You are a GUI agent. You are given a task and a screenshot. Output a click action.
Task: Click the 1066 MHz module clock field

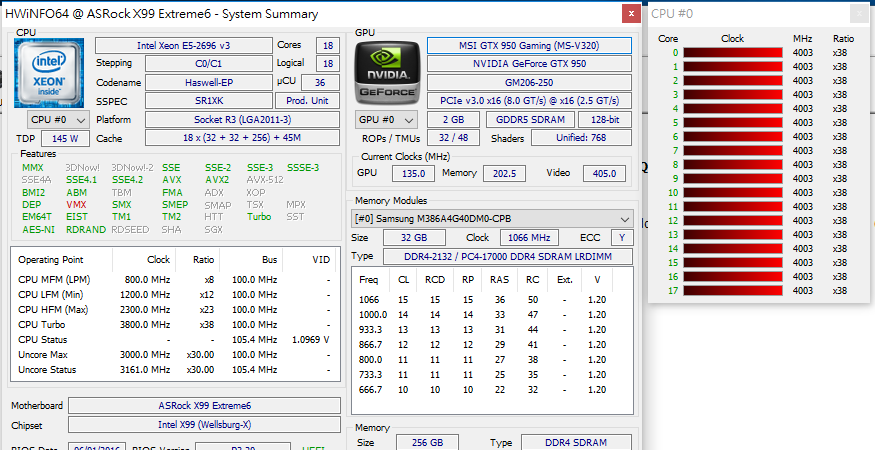pos(529,238)
